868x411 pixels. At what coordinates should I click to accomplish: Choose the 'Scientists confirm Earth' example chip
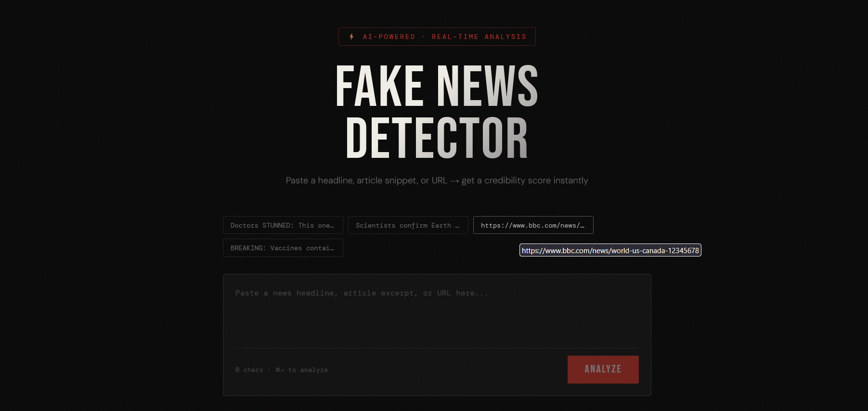coord(408,225)
